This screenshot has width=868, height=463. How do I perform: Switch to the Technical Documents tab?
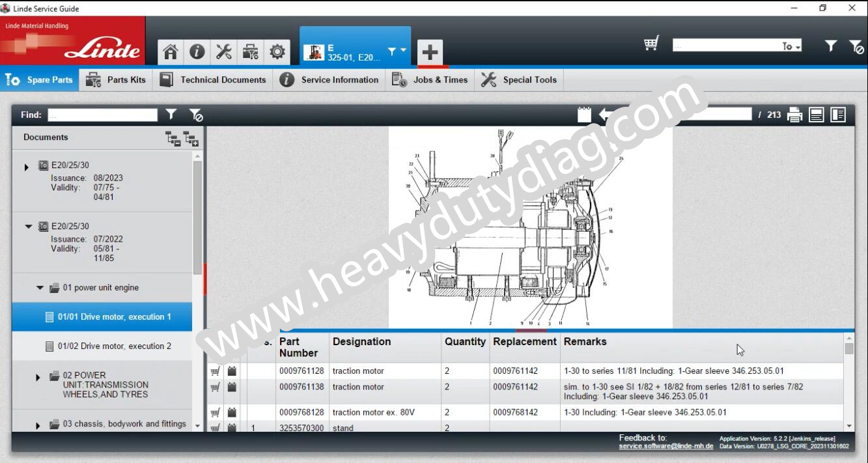(213, 79)
